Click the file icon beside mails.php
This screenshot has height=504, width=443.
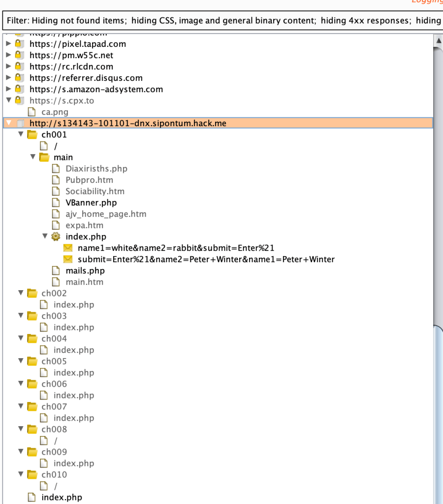pos(56,271)
